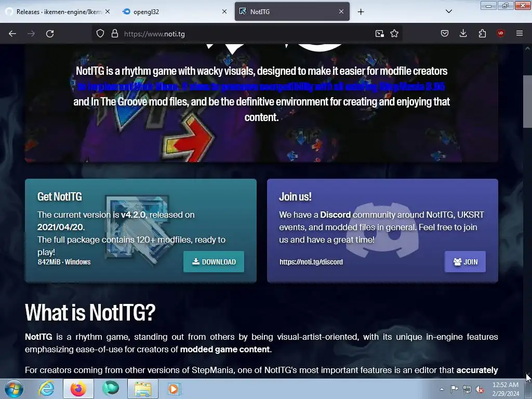The image size is (532, 399).
Task: Close the NotITG tab
Action: click(x=341, y=11)
